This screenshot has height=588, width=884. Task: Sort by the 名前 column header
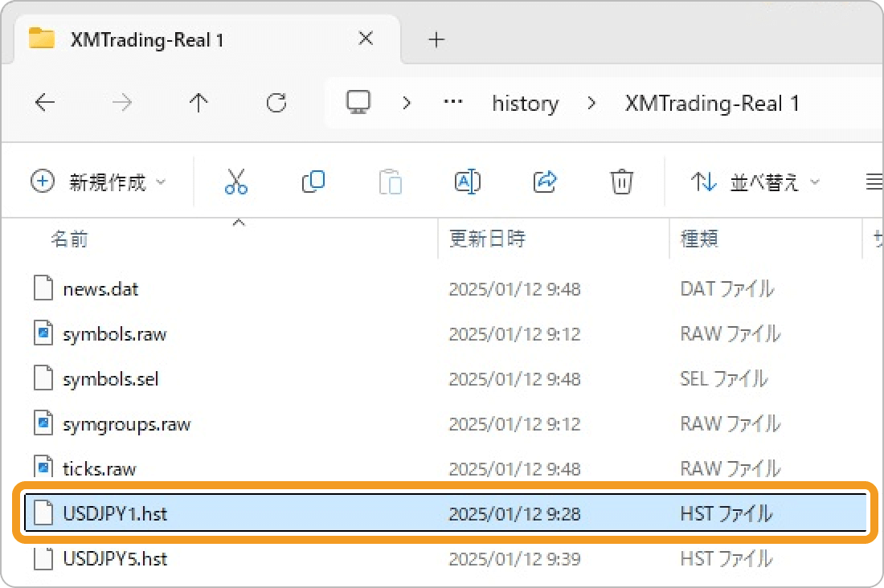69,239
